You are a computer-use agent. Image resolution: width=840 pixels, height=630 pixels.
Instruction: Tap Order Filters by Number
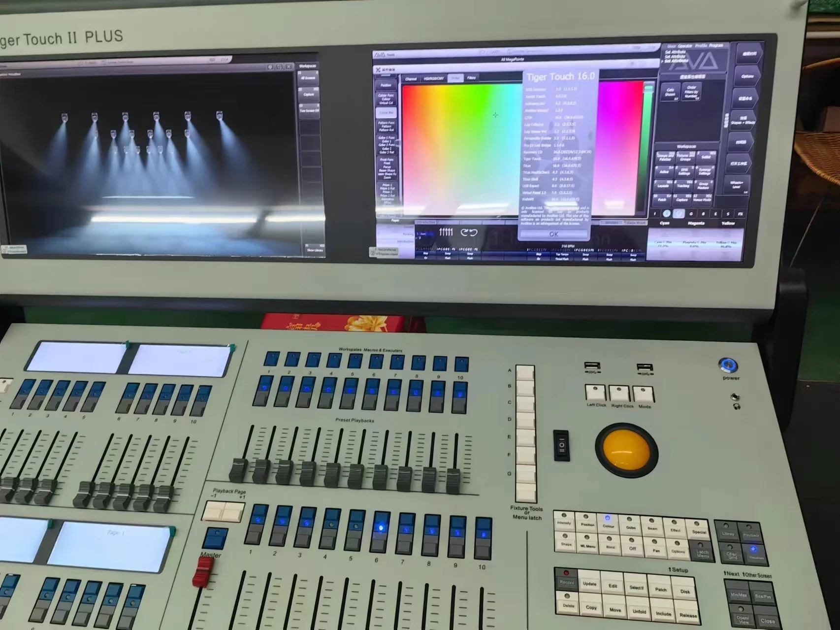click(691, 92)
